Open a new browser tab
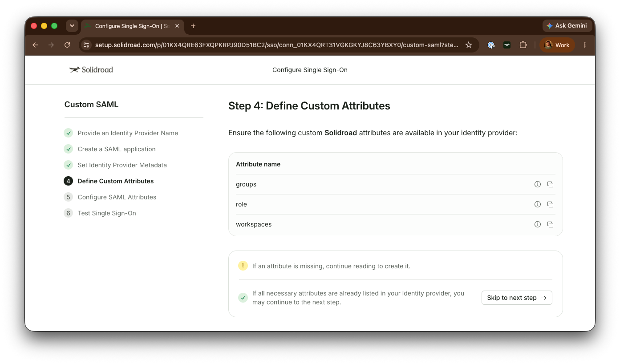620x364 pixels. click(x=193, y=26)
